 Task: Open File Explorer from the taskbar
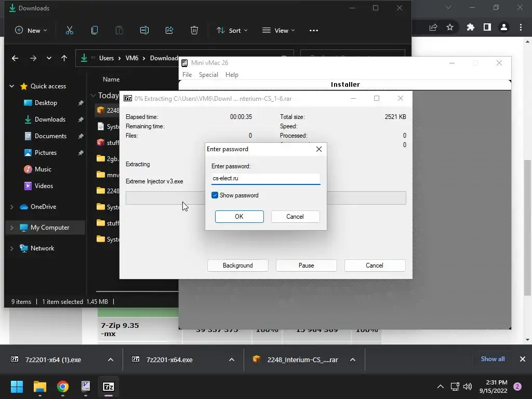[x=39, y=387]
